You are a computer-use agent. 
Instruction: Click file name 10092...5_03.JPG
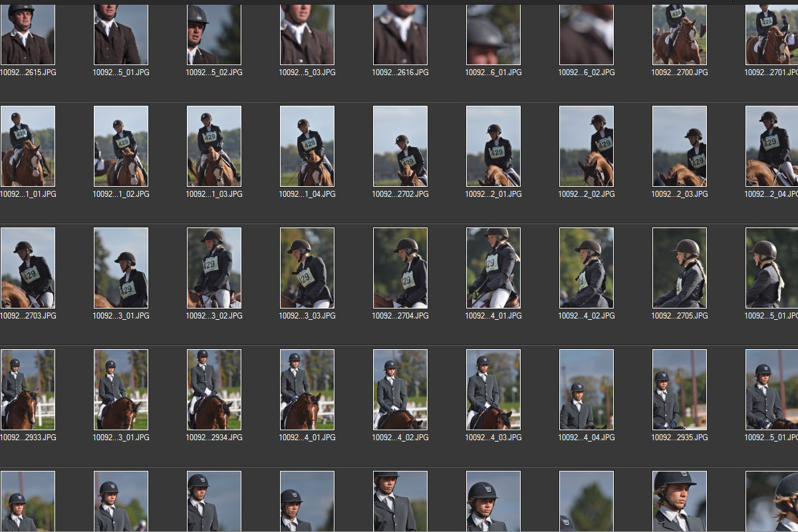click(x=307, y=72)
